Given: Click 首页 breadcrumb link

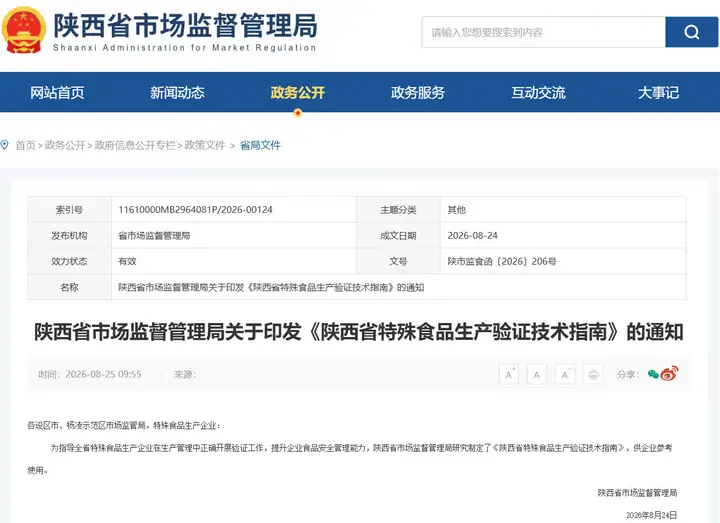Looking at the screenshot, I should 25,145.
